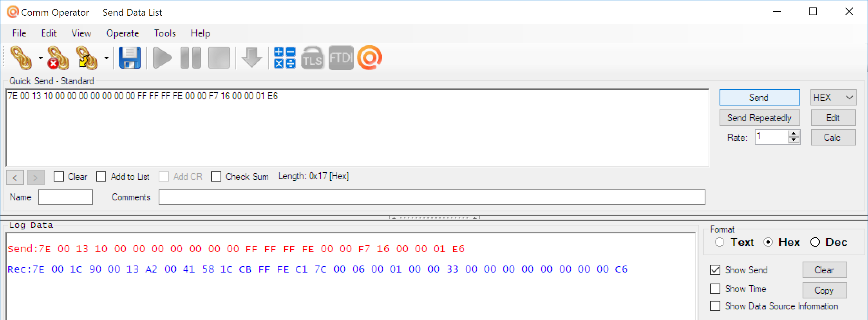Open the Edit menu
The height and width of the screenshot is (320, 868).
click(x=49, y=33)
